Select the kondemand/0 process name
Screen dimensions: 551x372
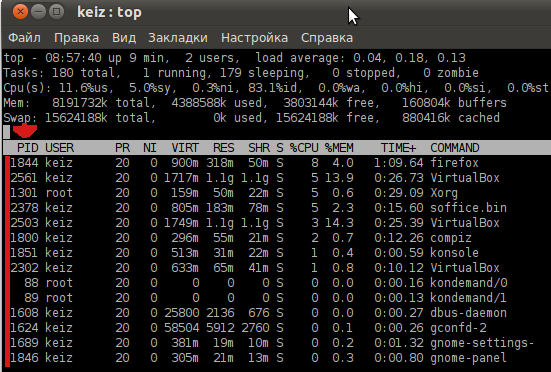(x=468, y=283)
